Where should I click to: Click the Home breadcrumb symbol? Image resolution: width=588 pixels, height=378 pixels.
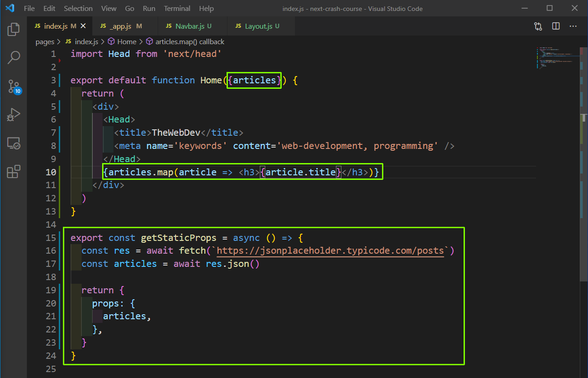point(122,41)
